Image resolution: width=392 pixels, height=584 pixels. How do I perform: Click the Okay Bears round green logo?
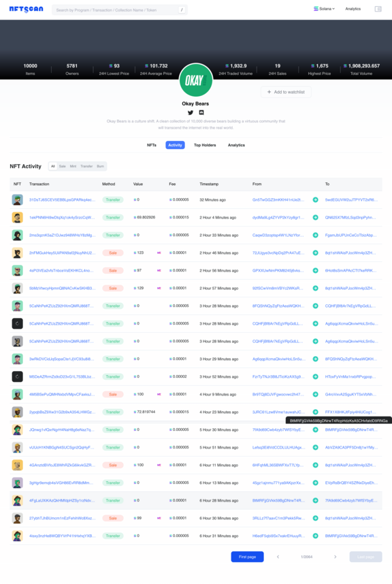coord(196,80)
